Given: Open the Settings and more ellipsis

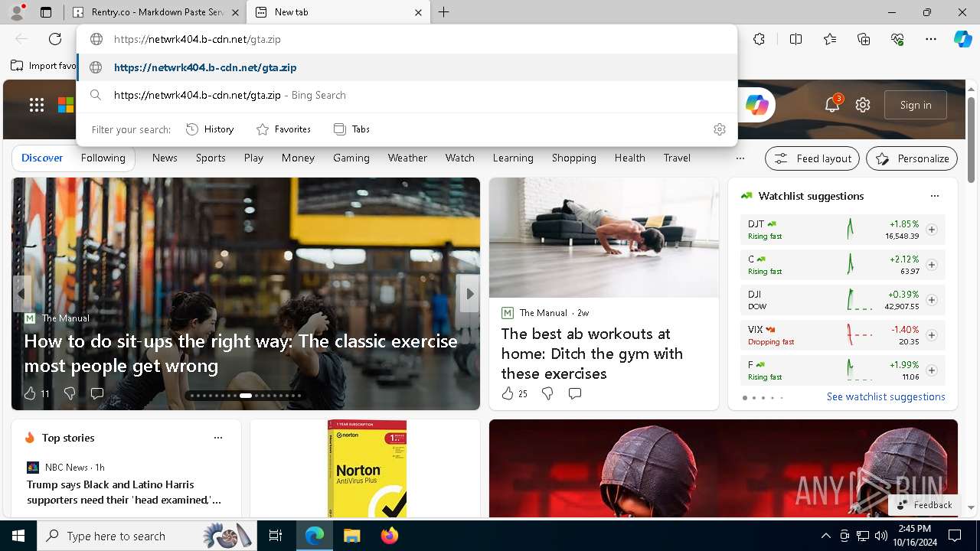Looking at the screenshot, I should point(931,39).
